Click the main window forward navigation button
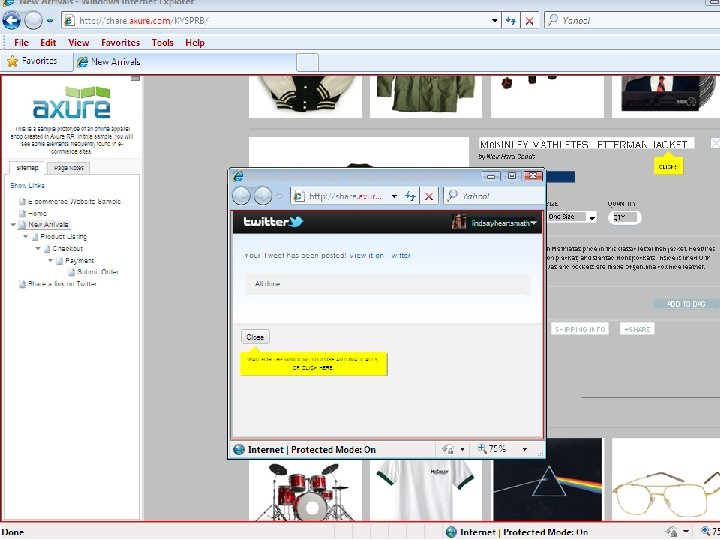The width and height of the screenshot is (720, 540). [33, 20]
